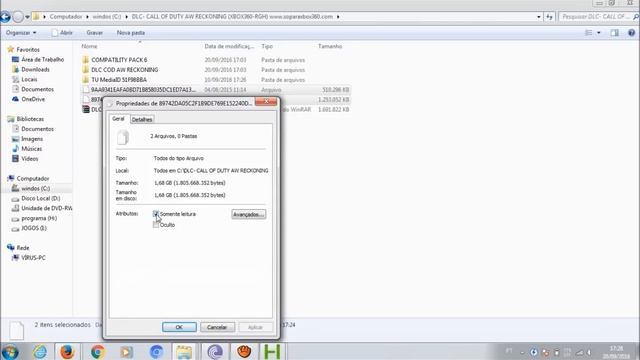Open recent locations dropdown arrow
Screen dimensions: 640x360
click(x=27, y=17)
